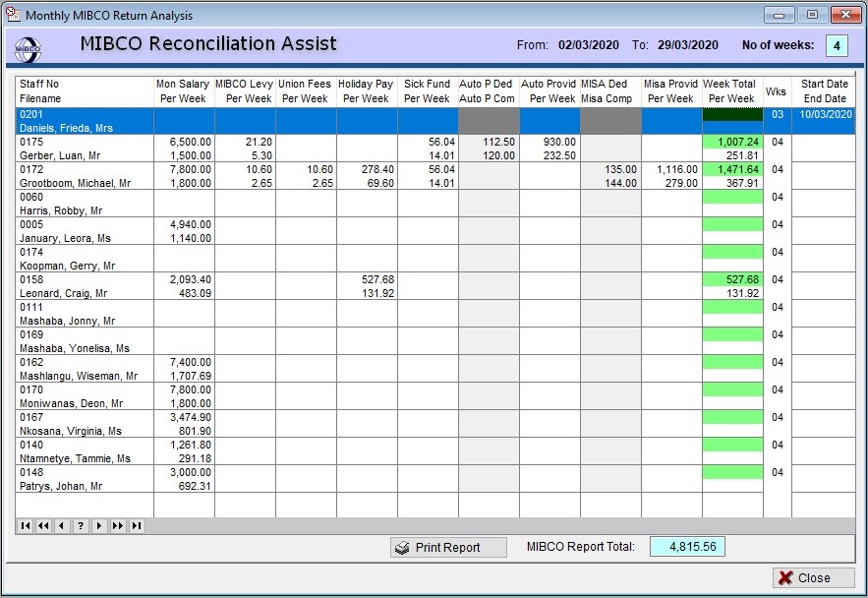Click the Misa Provid column header
The height and width of the screenshot is (598, 868).
pos(671,91)
